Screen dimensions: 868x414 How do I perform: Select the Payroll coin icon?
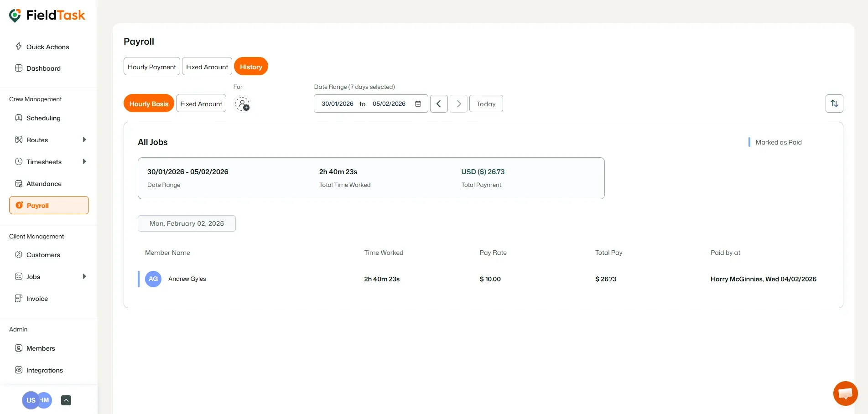coord(19,205)
